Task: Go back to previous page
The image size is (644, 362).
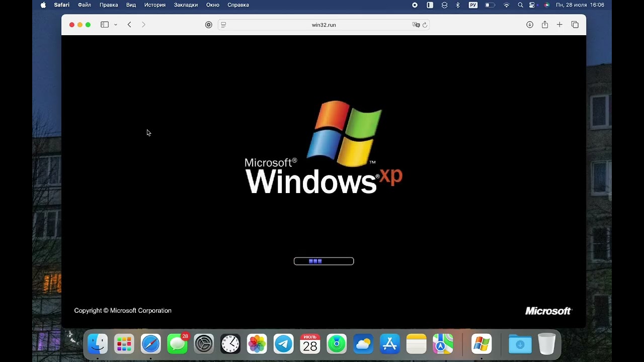Action: point(129,25)
